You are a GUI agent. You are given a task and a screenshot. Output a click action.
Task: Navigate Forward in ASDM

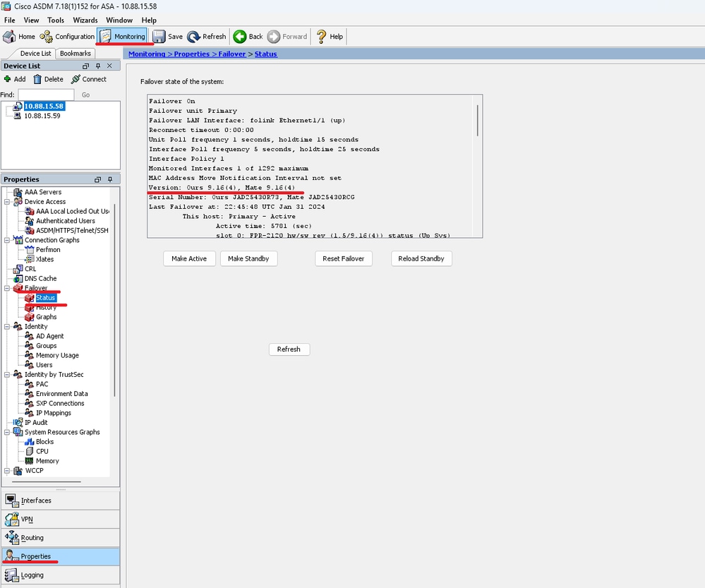[x=287, y=37]
